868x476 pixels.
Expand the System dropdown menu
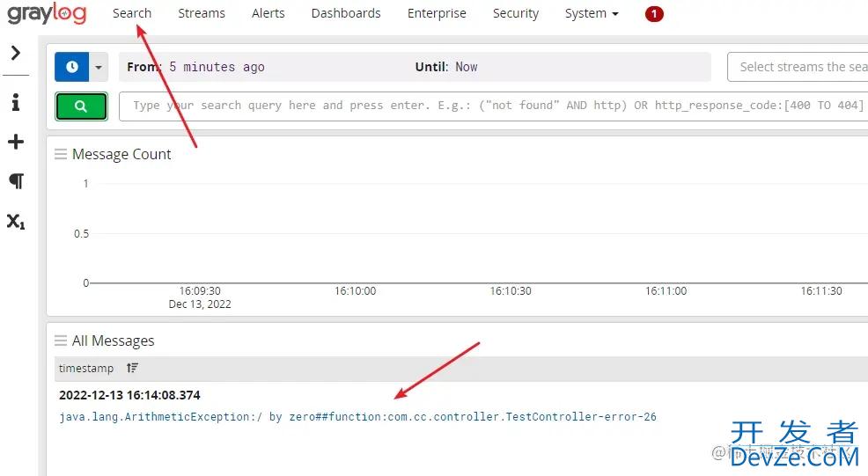click(592, 13)
